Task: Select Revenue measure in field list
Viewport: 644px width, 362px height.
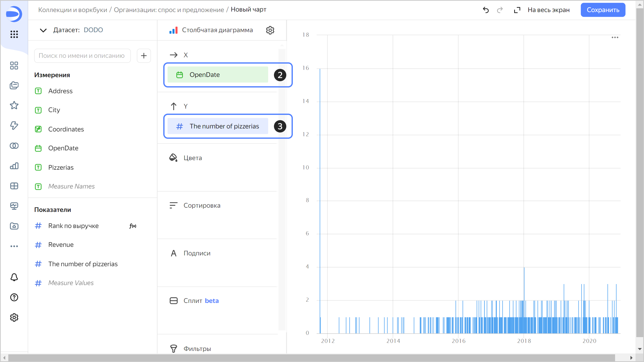Action: [61, 245]
